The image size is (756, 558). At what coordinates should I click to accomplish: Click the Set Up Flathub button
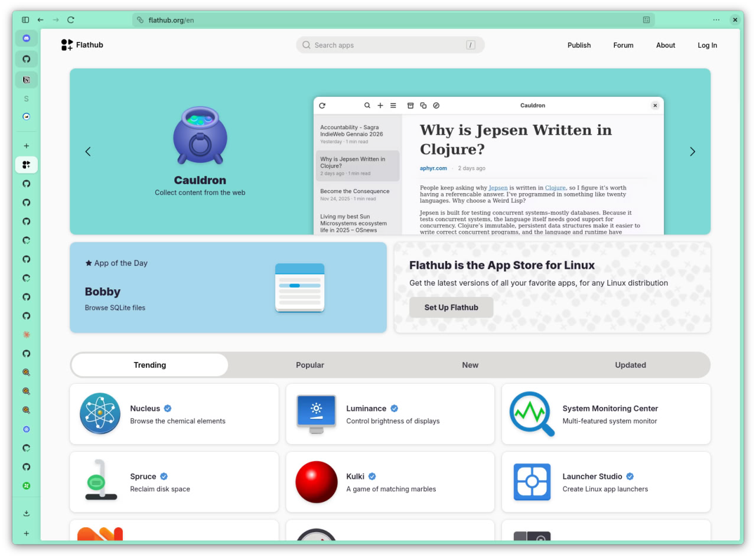tap(451, 307)
